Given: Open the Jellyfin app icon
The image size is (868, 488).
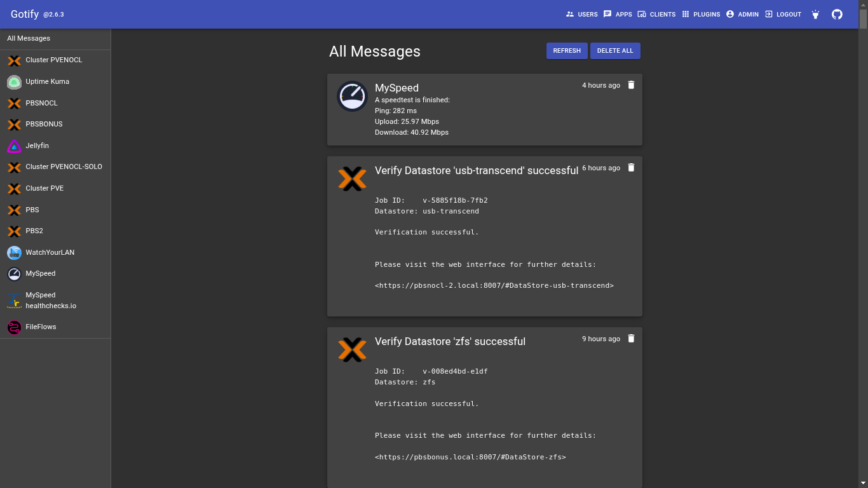Looking at the screenshot, I should (14, 146).
